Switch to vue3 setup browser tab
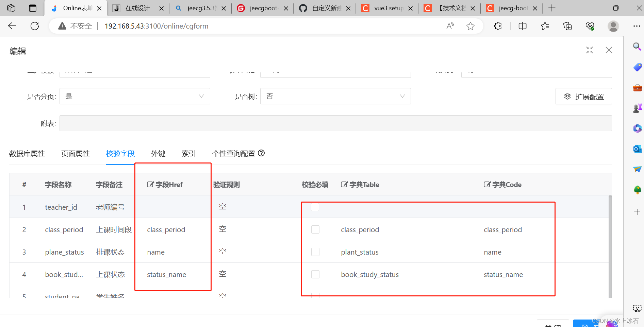The image size is (644, 327). point(388,8)
